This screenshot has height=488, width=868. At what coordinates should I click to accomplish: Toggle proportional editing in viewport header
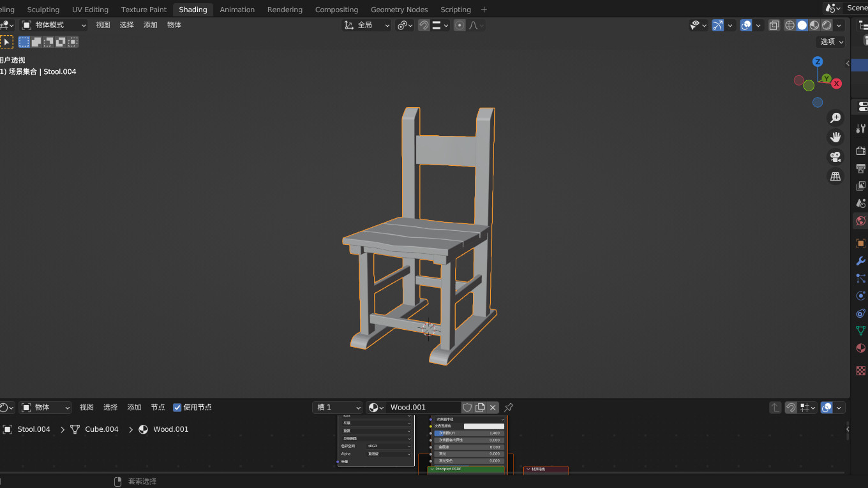(x=460, y=26)
